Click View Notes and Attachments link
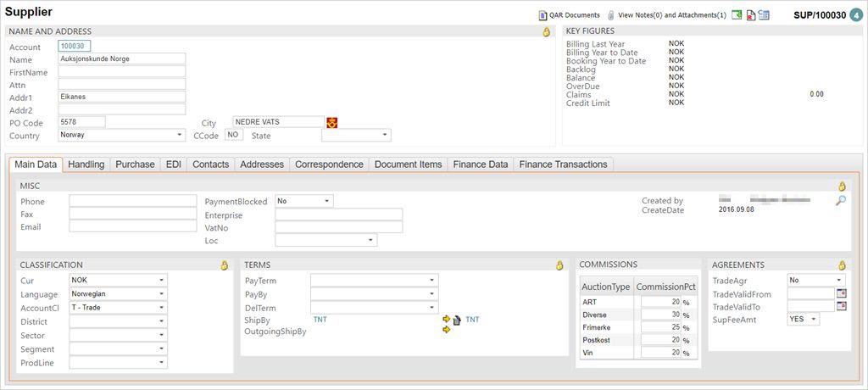Screen dimensions: 868x390 (672, 15)
